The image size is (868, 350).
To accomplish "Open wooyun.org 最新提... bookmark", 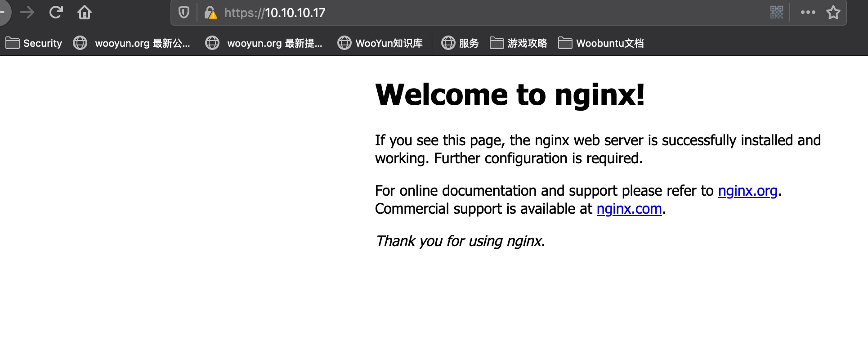I will (x=264, y=43).
